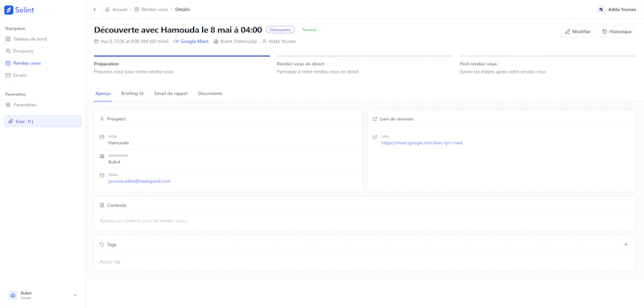The image size is (644, 308).
Task: Click the Lien de réunion header icon
Action: click(x=374, y=119)
